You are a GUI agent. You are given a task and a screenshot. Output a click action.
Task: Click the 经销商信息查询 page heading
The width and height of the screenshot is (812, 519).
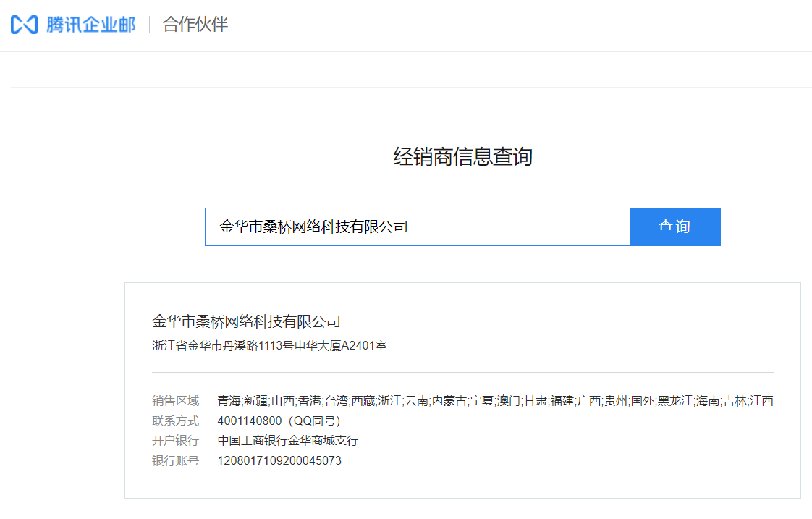[x=462, y=157]
